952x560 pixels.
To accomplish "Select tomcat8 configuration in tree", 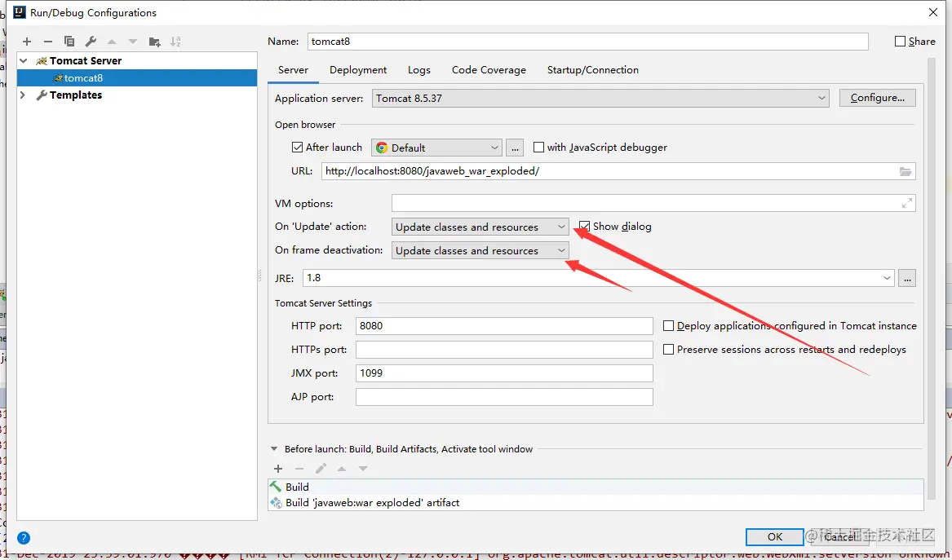I will 137,77.
